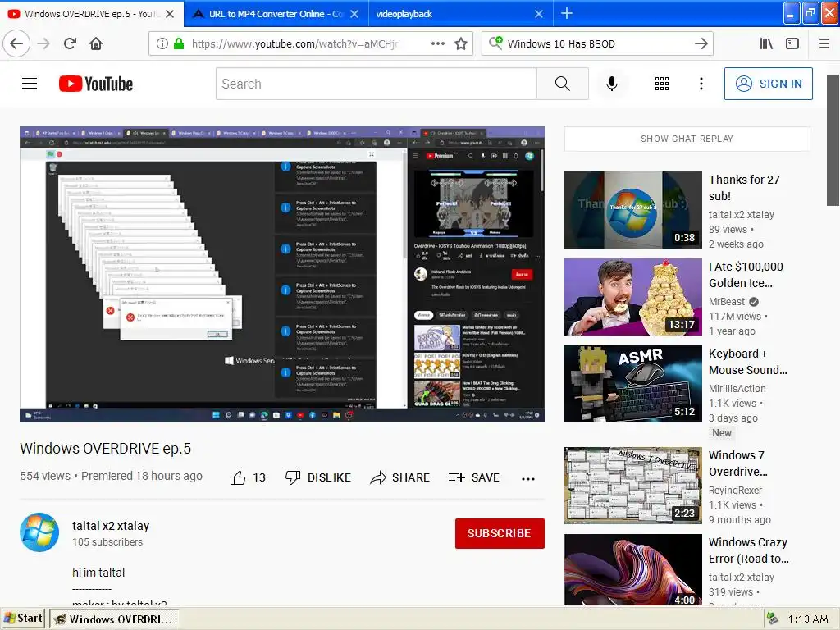This screenshot has width=840, height=630.
Task: Click Windows 7 Overdrive... title link
Action: (738, 463)
